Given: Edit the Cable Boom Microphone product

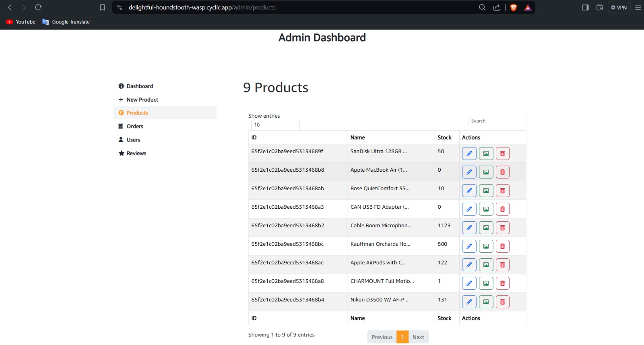Looking at the screenshot, I should [x=469, y=228].
